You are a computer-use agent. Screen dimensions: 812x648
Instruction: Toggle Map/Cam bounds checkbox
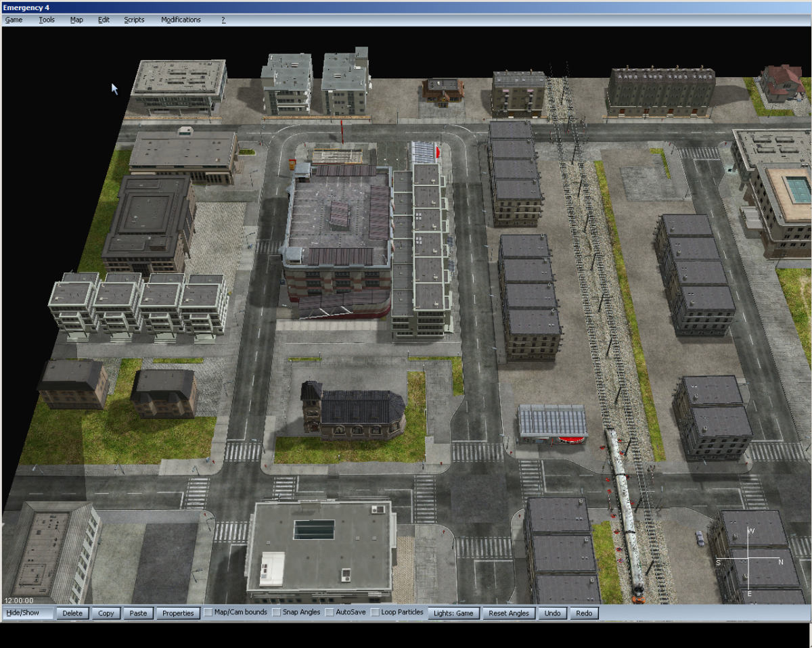(208, 612)
